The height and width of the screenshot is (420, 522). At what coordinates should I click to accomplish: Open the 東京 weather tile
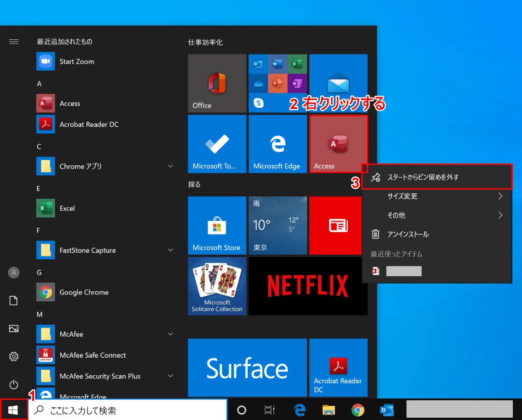click(x=278, y=225)
